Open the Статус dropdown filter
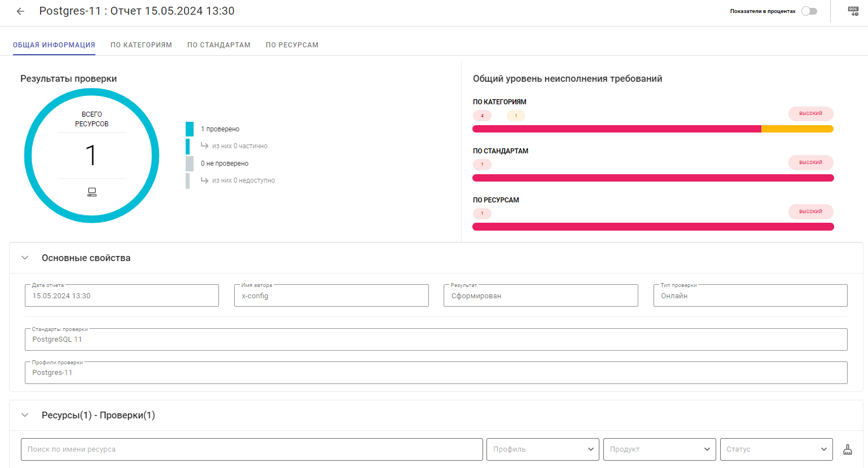Screen dimensions: 868x468 click(776, 449)
